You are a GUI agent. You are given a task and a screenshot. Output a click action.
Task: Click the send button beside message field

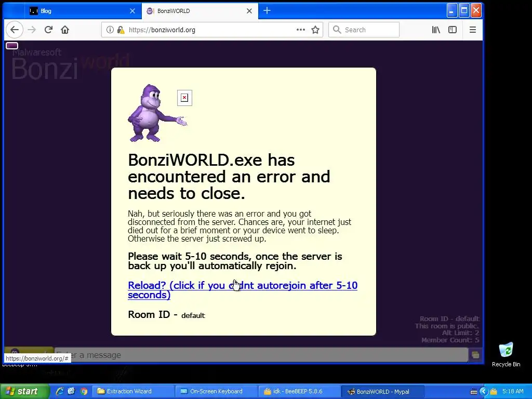(475, 355)
